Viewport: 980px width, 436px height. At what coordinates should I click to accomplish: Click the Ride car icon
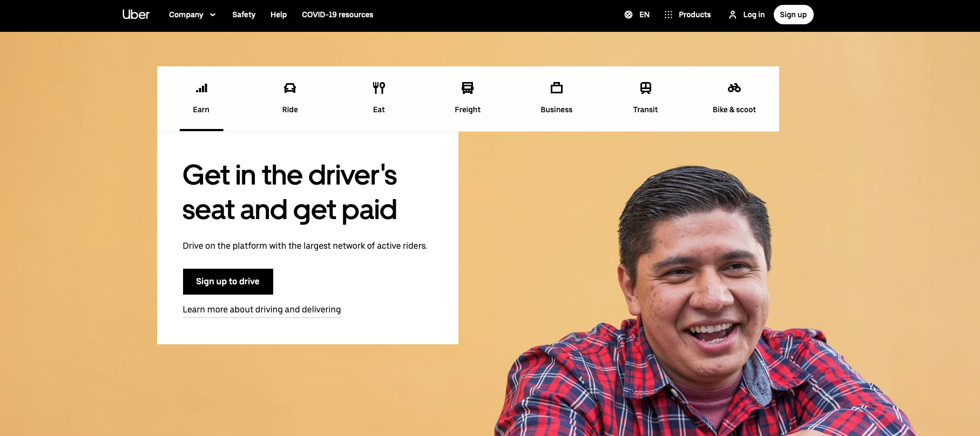pos(290,88)
